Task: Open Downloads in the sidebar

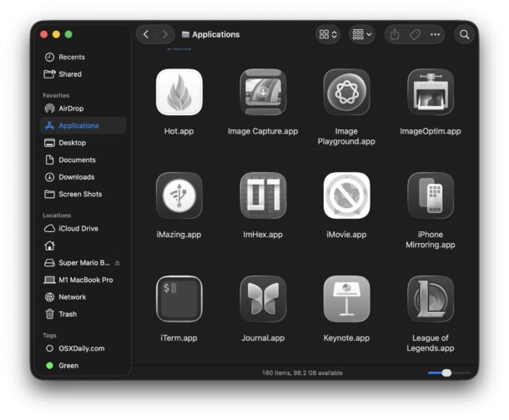Action: (83, 177)
